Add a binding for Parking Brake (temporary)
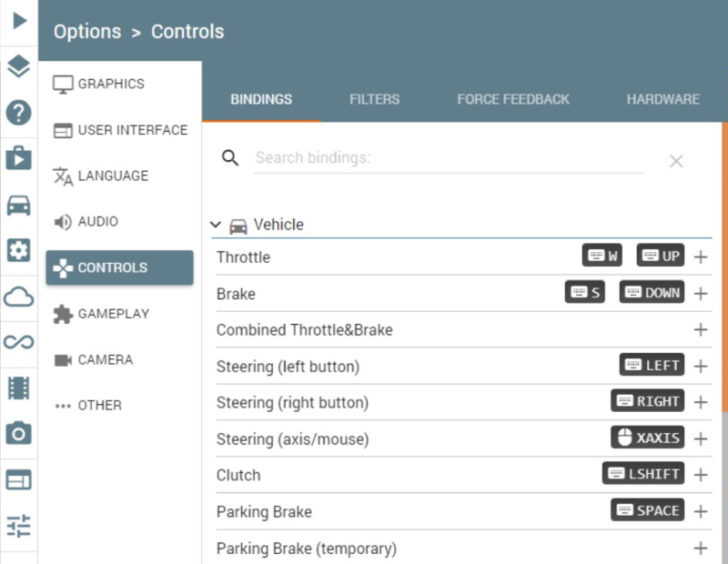 [x=701, y=549]
